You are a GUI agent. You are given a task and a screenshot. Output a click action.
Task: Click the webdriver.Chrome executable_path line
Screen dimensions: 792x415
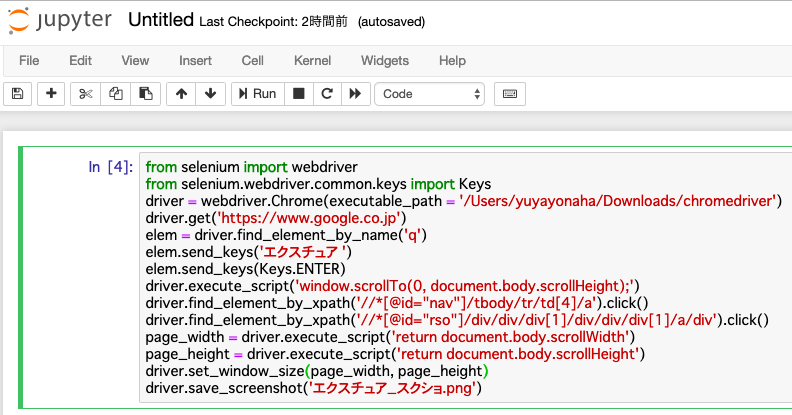(464, 201)
